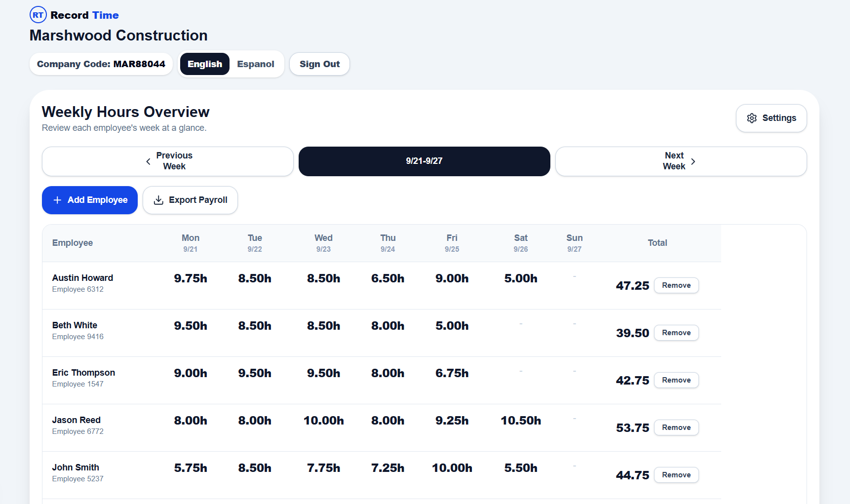Click the Mon 9/21 column header
850x504 pixels.
pos(191,243)
